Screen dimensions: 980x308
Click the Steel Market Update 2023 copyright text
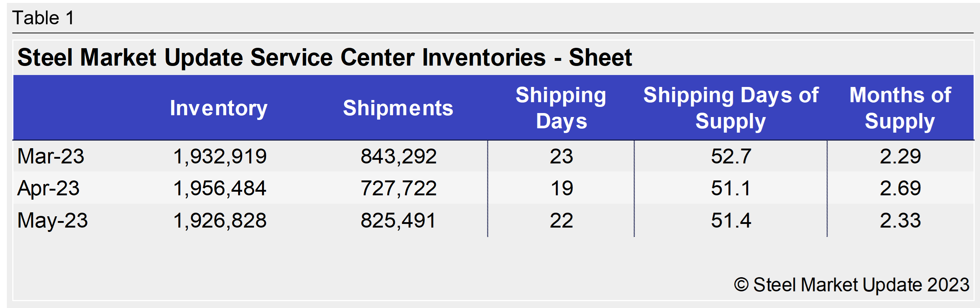click(x=852, y=285)
